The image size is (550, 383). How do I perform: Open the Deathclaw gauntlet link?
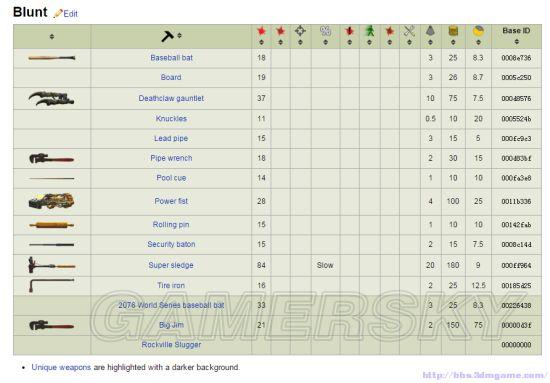coord(171,98)
